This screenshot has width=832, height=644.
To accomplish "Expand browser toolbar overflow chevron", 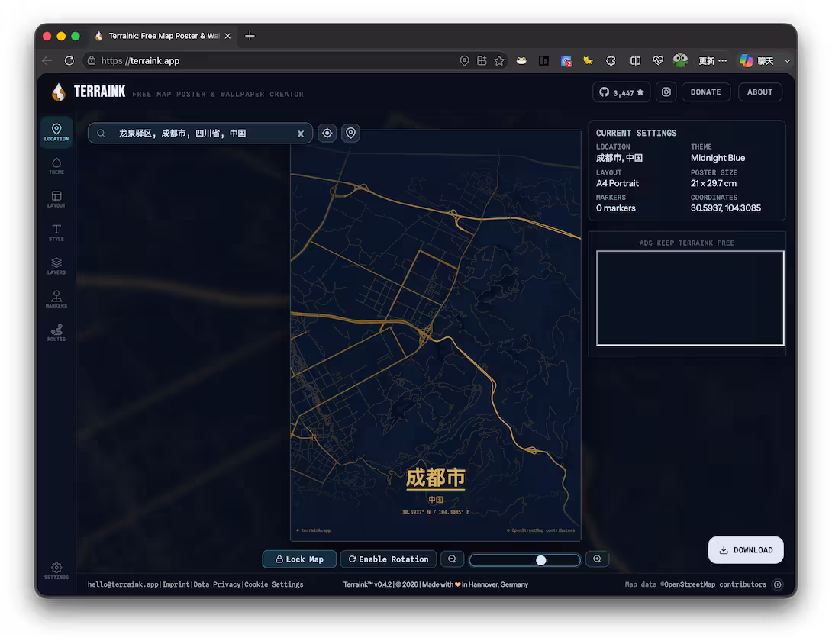I will click(788, 61).
